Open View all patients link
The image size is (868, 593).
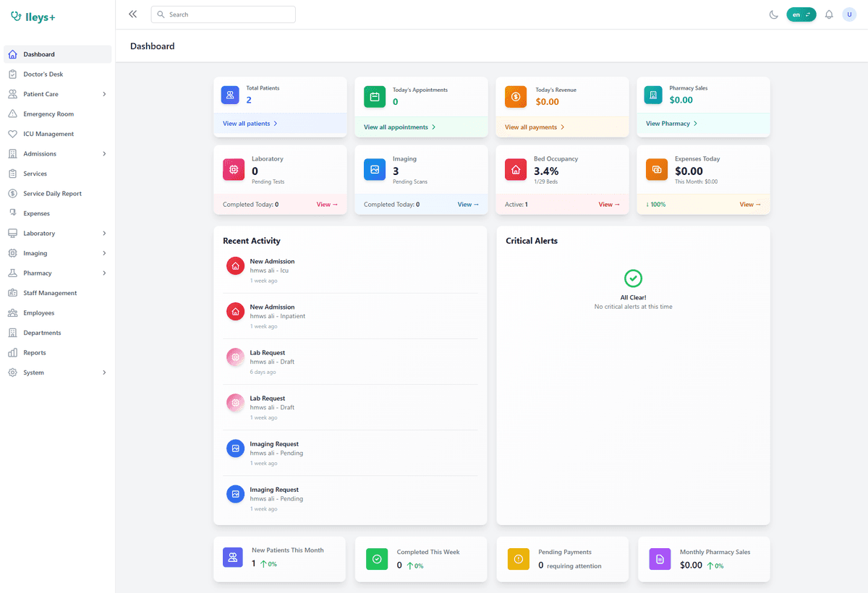[x=250, y=124]
